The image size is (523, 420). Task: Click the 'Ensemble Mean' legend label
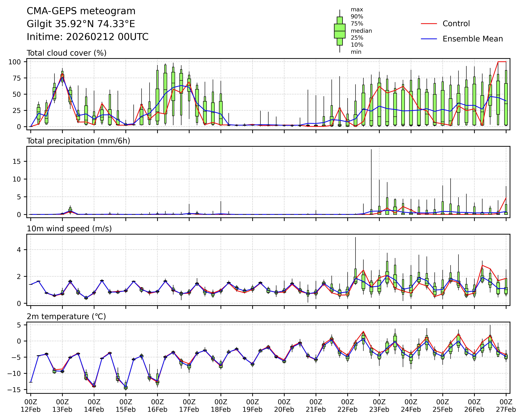click(x=473, y=39)
